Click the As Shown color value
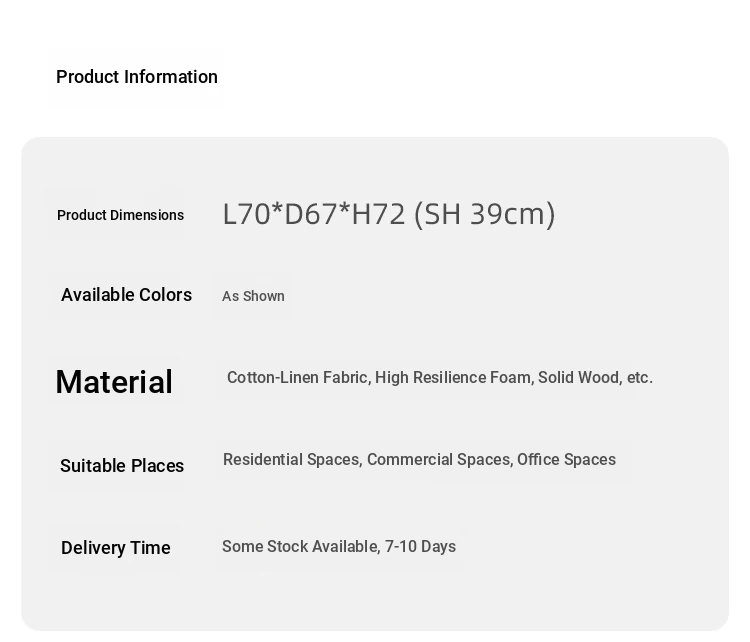750x642 pixels. point(253,296)
